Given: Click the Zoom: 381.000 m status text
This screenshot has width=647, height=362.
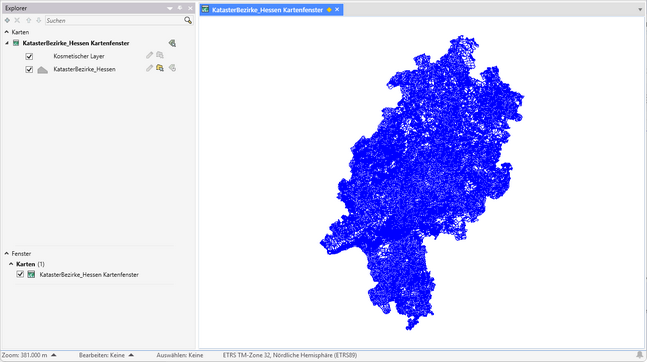Looking at the screenshot, I should point(24,355).
